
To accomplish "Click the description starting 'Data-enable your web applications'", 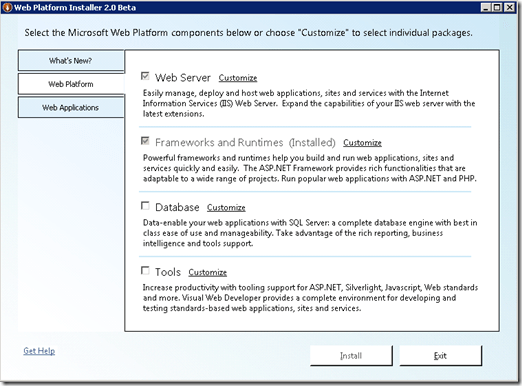I will 310,233.
